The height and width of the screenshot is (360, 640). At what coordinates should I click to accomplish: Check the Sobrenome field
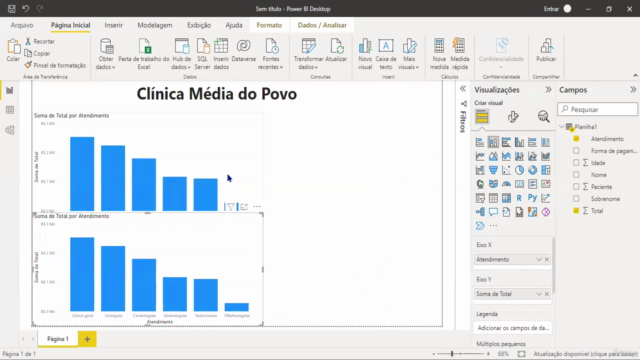click(x=576, y=199)
